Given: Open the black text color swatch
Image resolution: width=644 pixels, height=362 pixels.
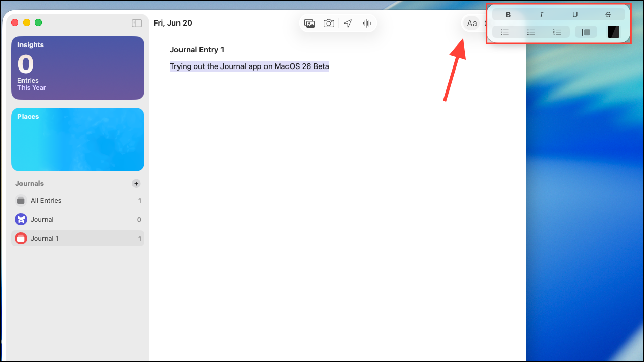Looking at the screenshot, I should pyautogui.click(x=614, y=32).
